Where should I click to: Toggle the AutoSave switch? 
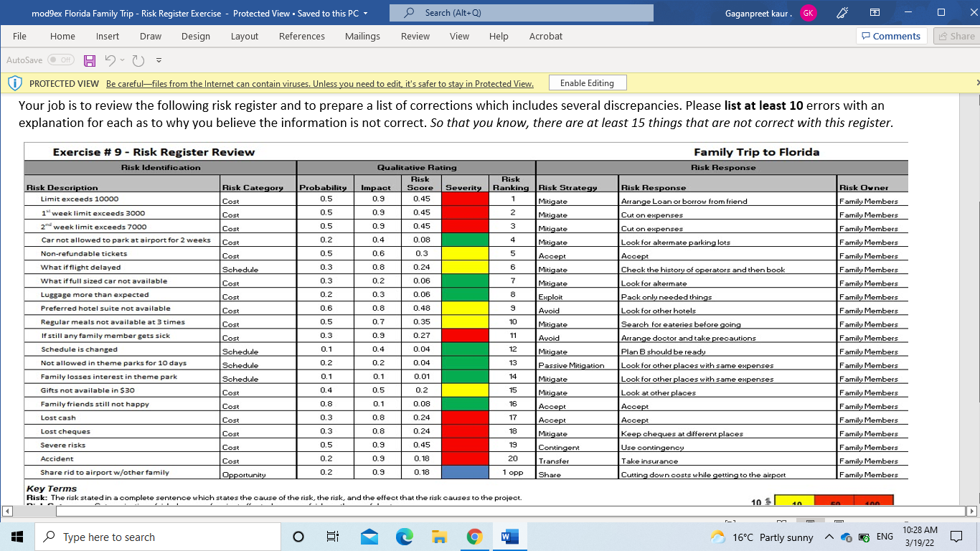point(61,60)
